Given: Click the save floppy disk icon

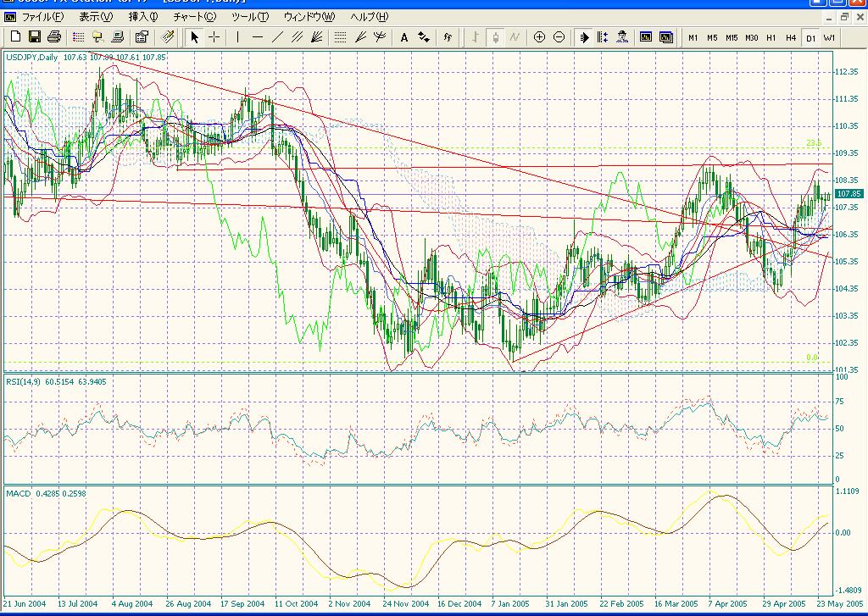Looking at the screenshot, I should click(35, 36).
